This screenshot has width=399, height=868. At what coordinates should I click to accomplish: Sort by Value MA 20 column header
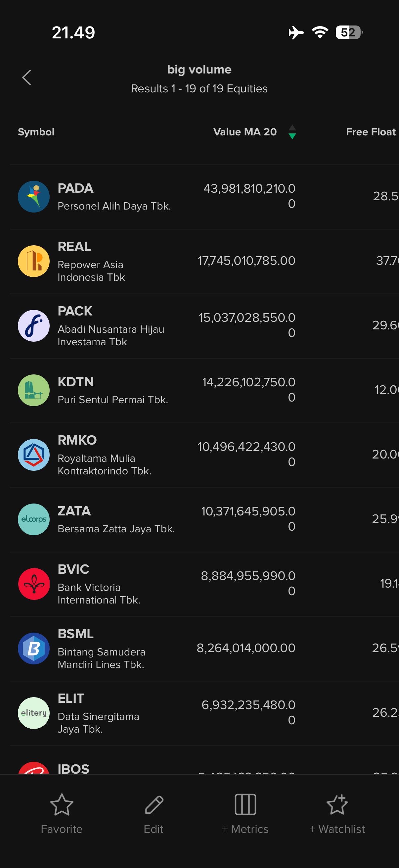245,132
